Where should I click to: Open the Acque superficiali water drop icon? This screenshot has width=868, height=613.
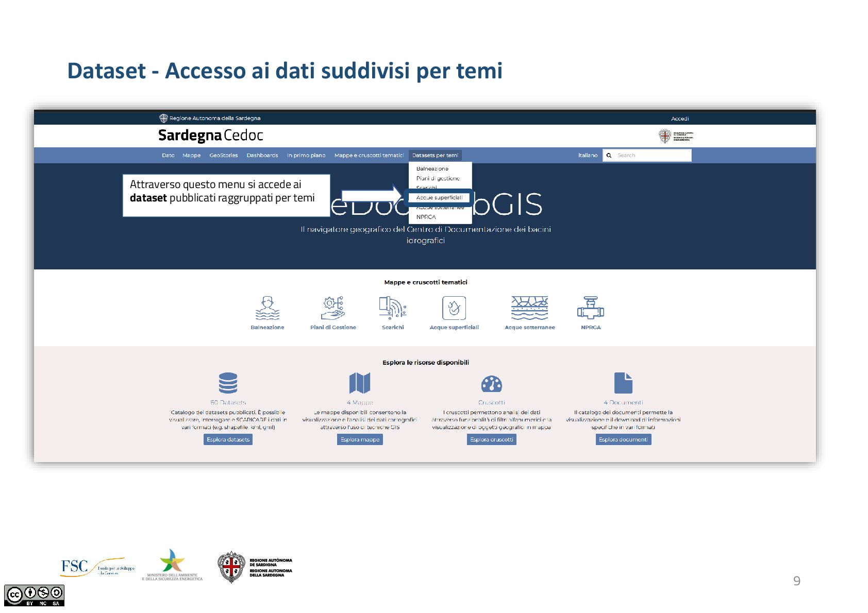454,308
